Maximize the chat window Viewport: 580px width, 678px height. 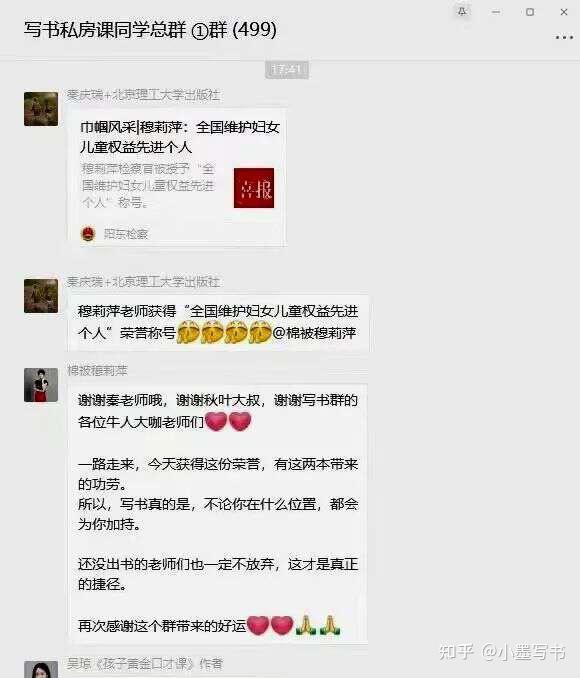pyautogui.click(x=530, y=12)
